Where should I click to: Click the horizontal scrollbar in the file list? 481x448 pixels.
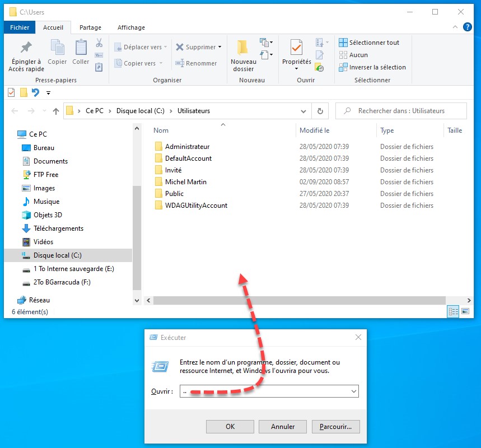(x=297, y=301)
